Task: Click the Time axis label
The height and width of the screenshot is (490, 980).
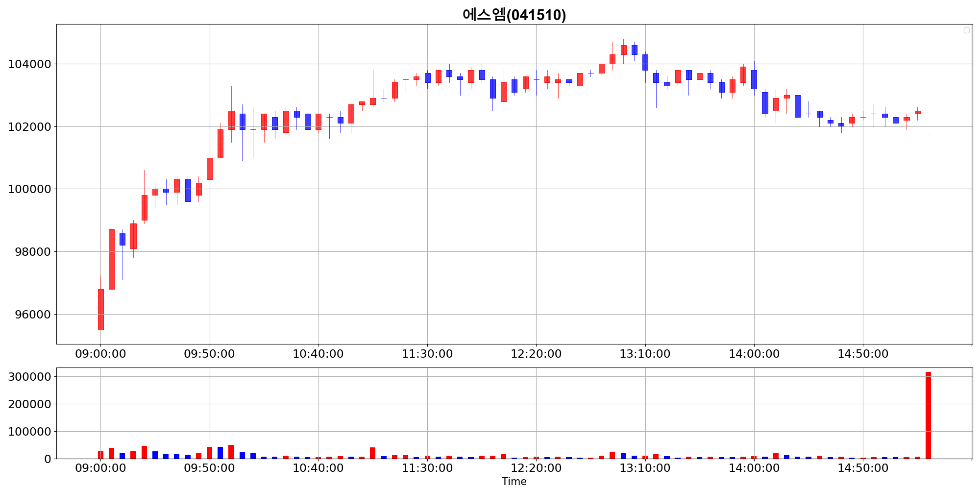Action: [x=514, y=482]
